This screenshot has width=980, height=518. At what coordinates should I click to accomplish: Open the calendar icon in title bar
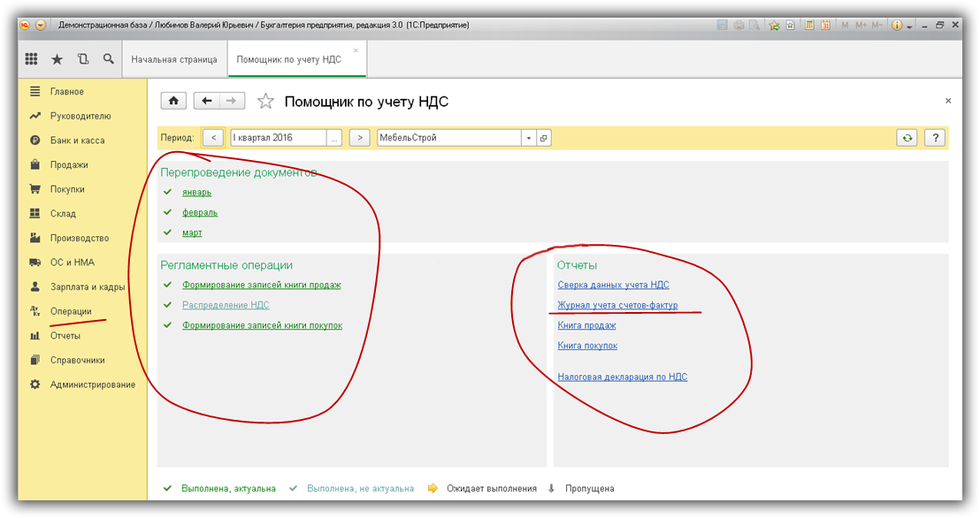click(825, 25)
